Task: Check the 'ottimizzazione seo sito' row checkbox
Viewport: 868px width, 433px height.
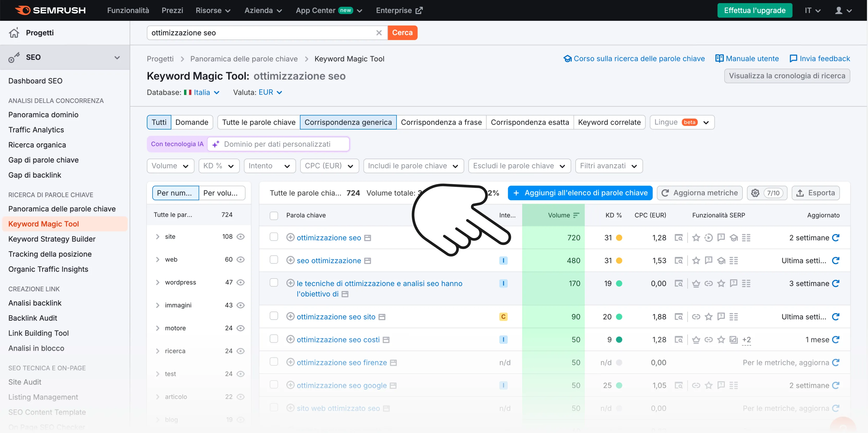Action: pyautogui.click(x=274, y=316)
